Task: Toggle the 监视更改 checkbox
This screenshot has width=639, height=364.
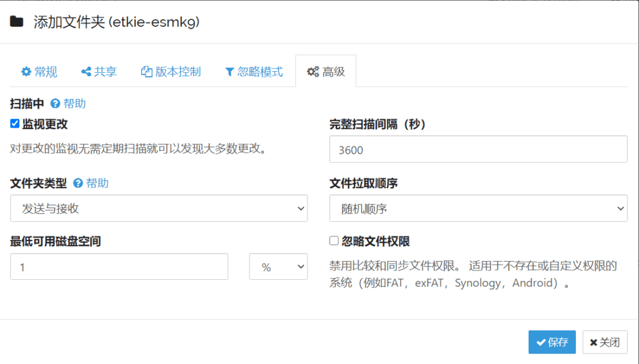Action: (15, 124)
